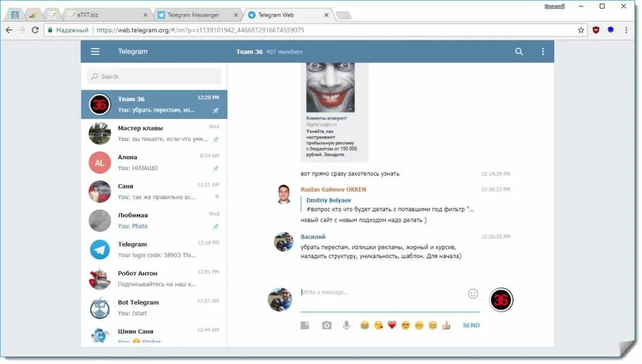Click pin icon on Алена chat
The height and width of the screenshot is (364, 642).
pyautogui.click(x=216, y=168)
